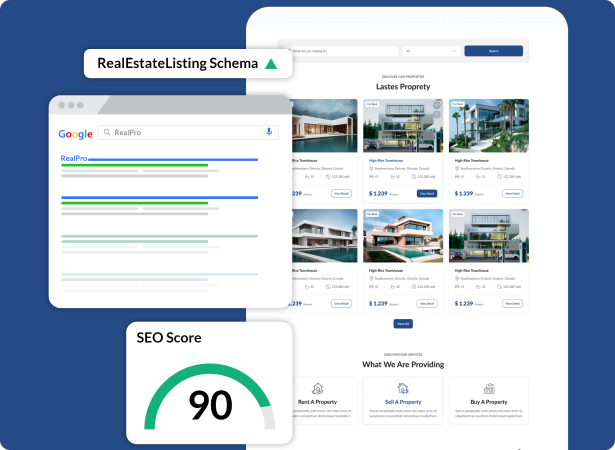Click View Detail on top middle listing
615x450 pixels.
(x=426, y=193)
